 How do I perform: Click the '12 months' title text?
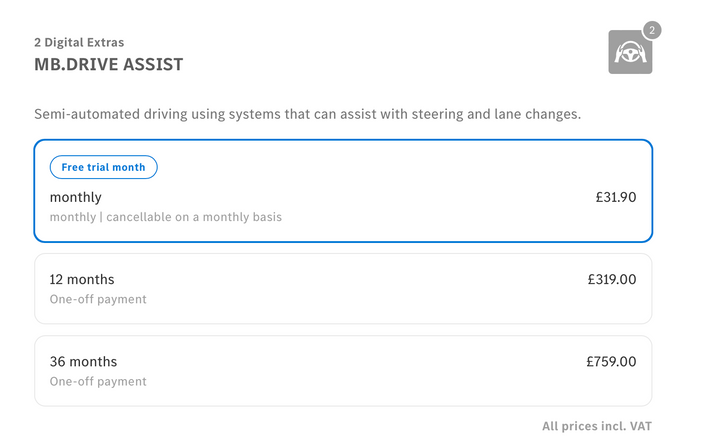pyautogui.click(x=82, y=280)
